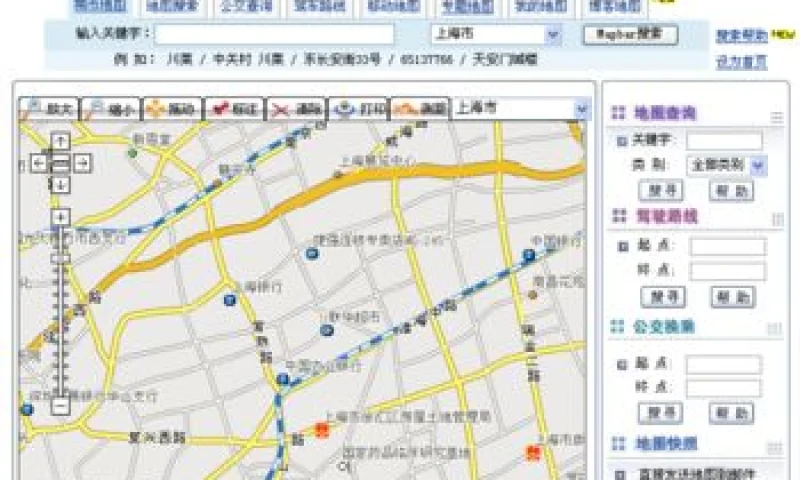800x480 pixels.
Task: Click the 起点 field in 驾驶路线
Action: pos(728,246)
